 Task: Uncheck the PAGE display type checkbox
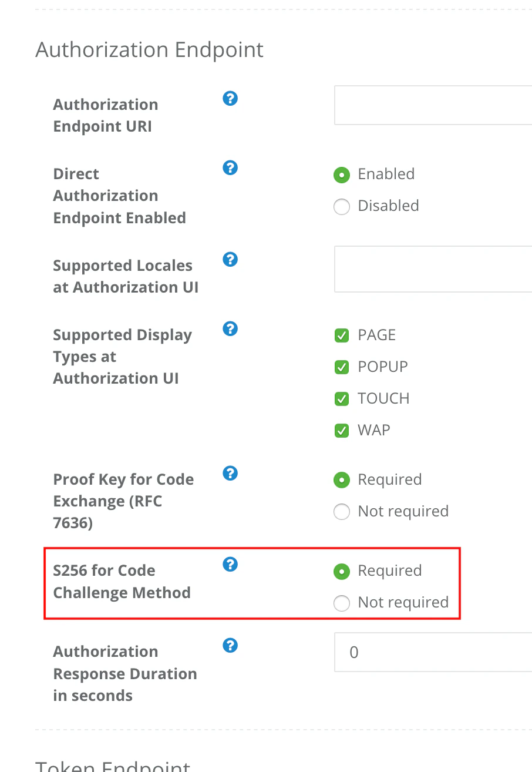[342, 335]
